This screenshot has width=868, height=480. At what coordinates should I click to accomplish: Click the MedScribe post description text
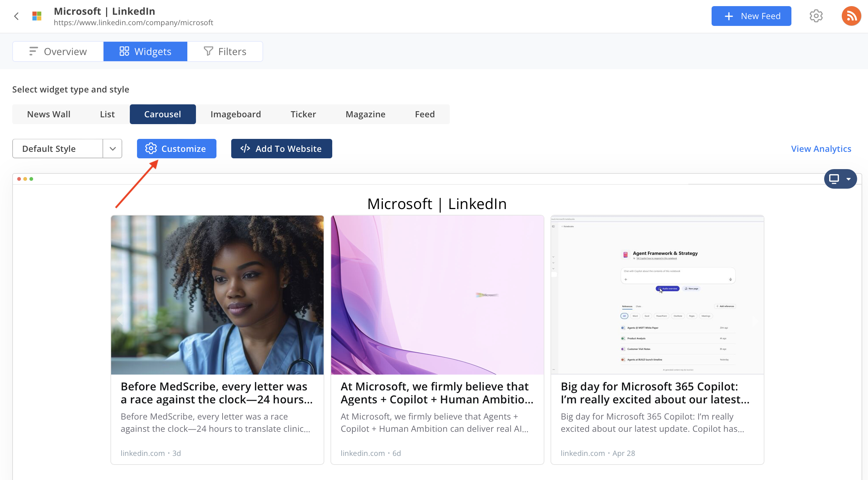click(x=215, y=423)
